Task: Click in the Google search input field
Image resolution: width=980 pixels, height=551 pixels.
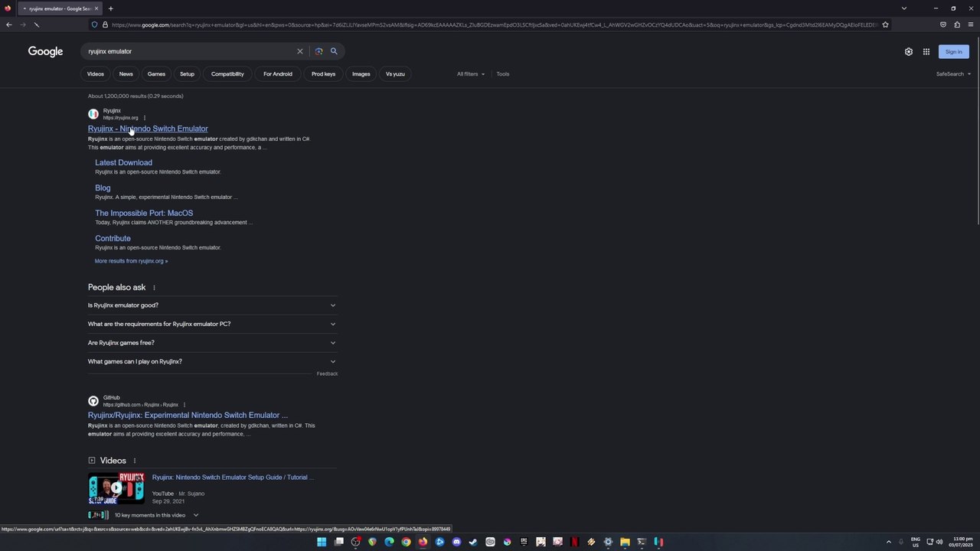Action: tap(191, 51)
